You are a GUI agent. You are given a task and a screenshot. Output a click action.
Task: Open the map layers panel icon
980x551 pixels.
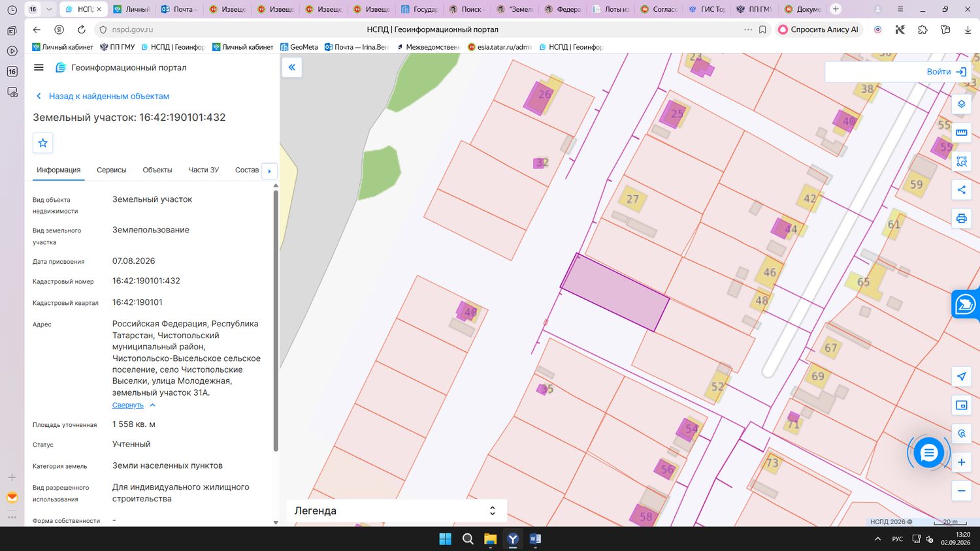pyautogui.click(x=961, y=104)
